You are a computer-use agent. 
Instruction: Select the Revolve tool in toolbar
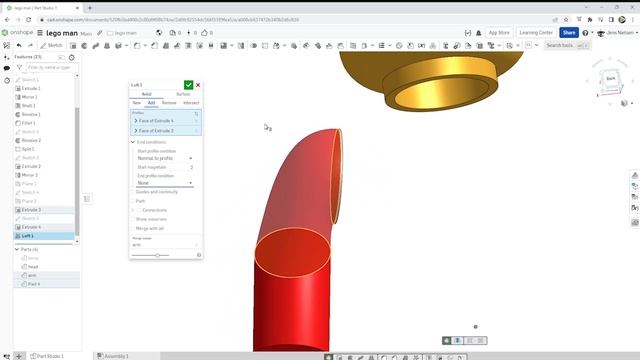click(84, 46)
